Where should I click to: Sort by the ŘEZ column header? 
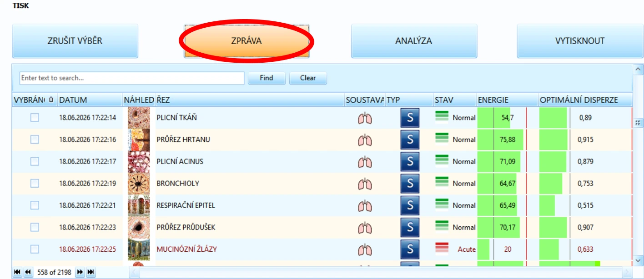point(250,100)
